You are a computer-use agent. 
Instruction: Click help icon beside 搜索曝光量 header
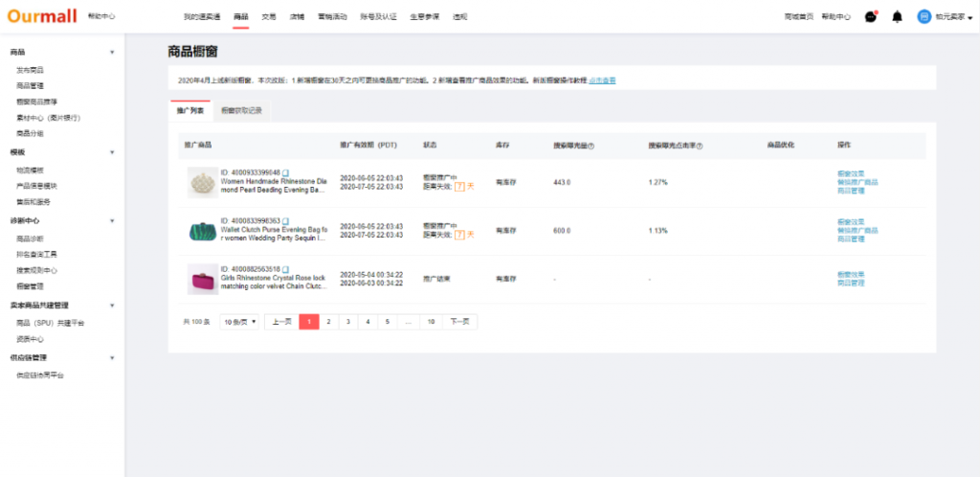click(590, 146)
